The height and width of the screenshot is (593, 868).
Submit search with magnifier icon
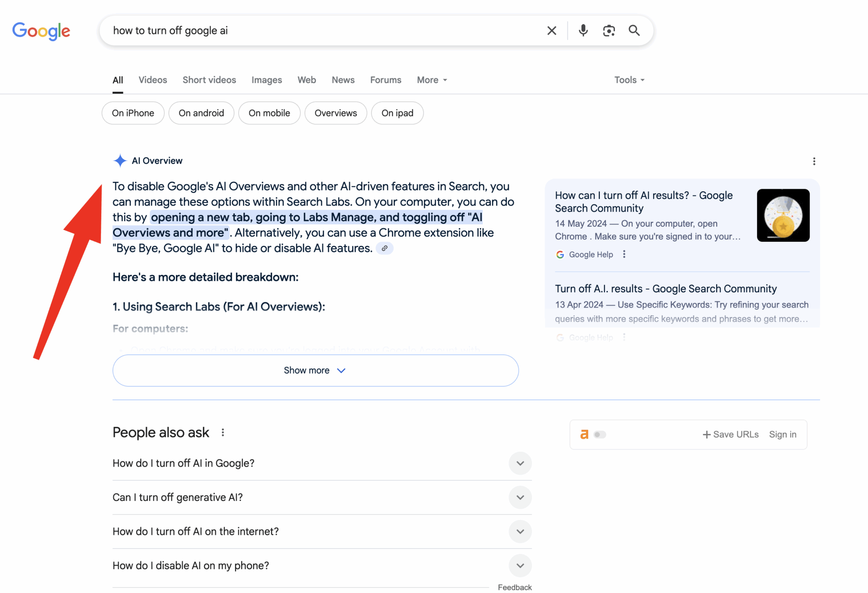634,31
